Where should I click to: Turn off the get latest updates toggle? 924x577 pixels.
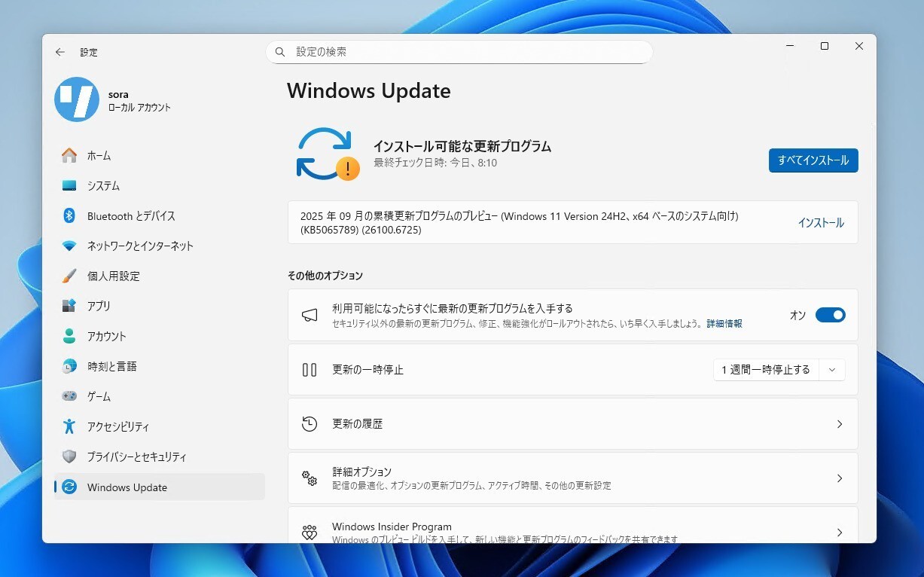(x=831, y=315)
